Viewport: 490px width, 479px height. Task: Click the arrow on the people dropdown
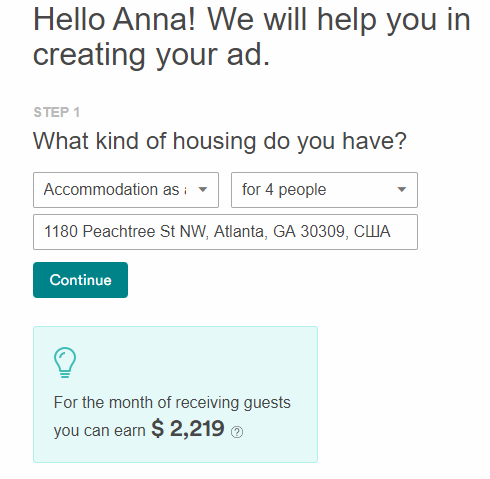(402, 190)
